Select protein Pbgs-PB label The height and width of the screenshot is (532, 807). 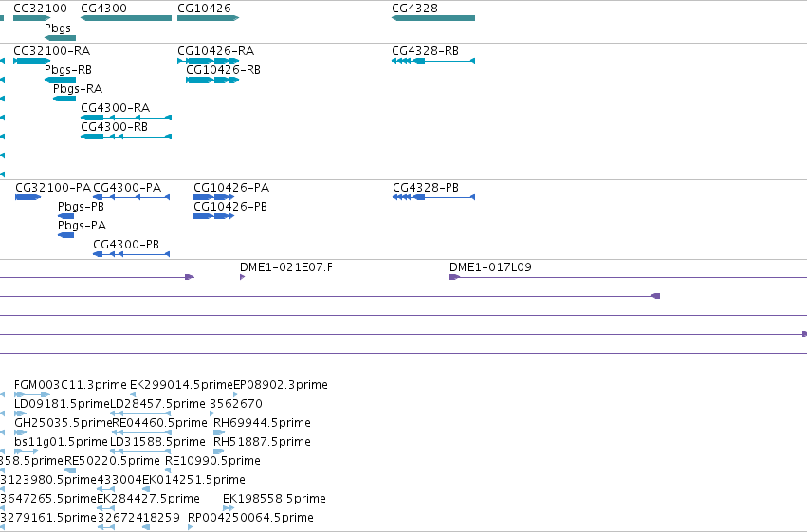coord(81,207)
